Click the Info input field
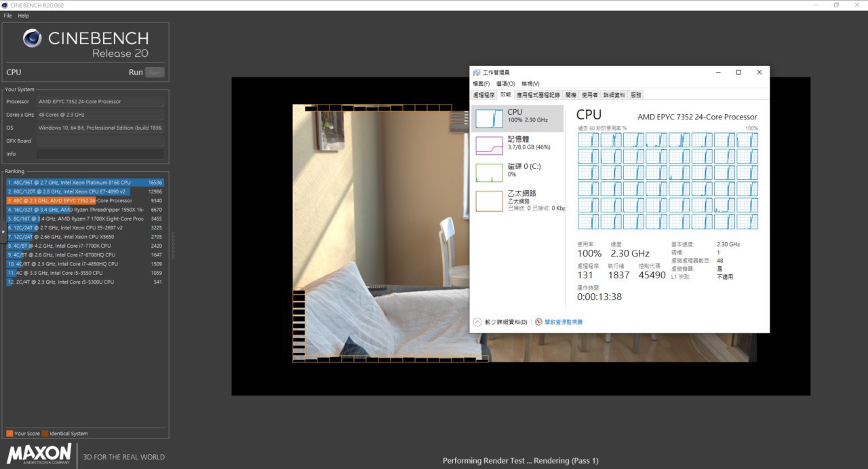 tap(100, 154)
